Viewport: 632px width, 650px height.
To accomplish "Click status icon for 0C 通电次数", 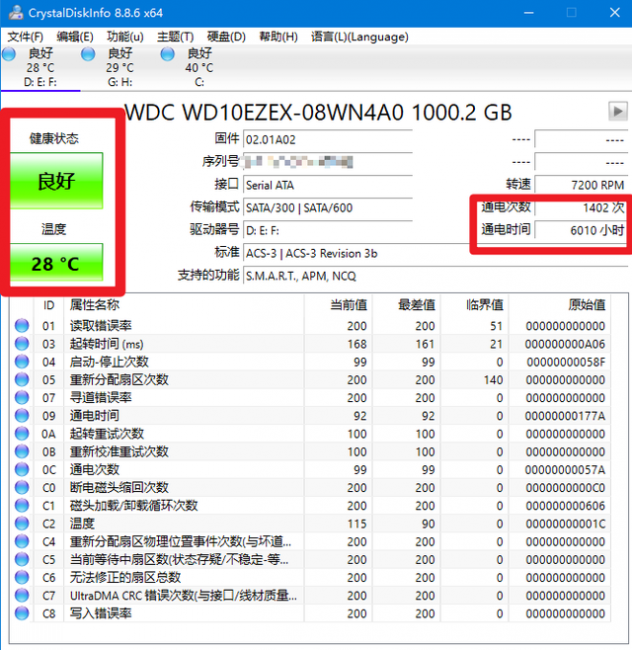I will 22,470.
